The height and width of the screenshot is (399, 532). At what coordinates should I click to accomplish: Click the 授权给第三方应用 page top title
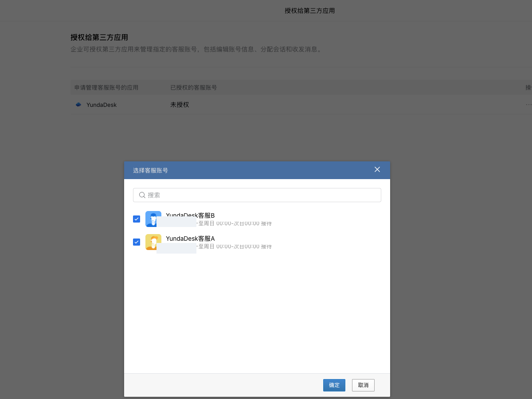coord(309,11)
